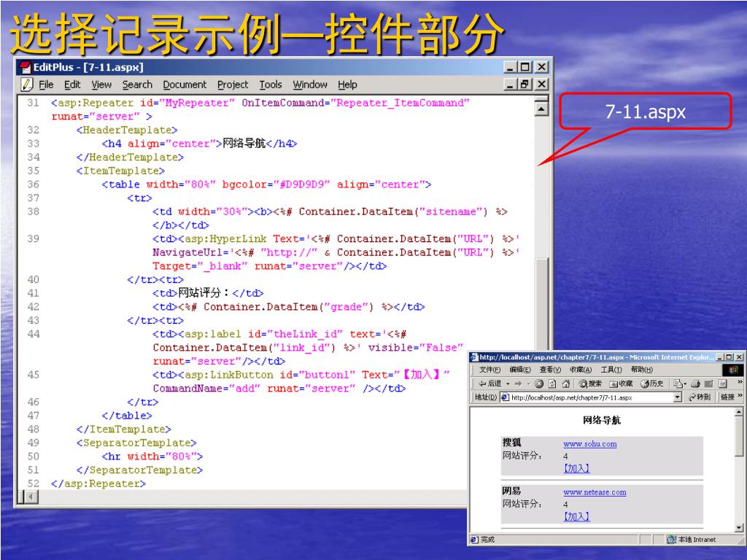
Task: Click EditPlus vertical scrollbar up arrow
Action: click(x=541, y=109)
